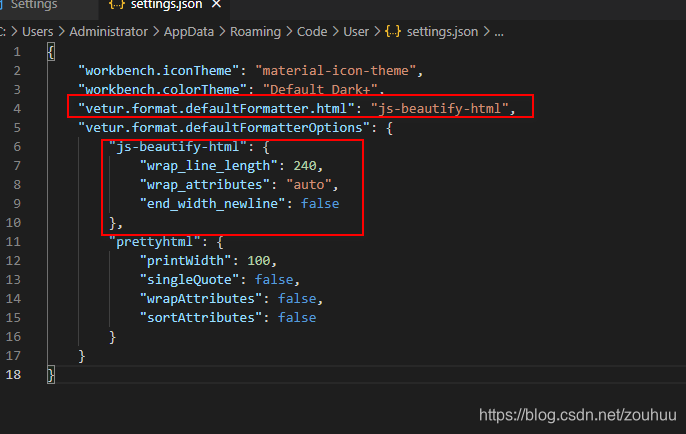686x434 pixels.
Task: Click the closing brace on line 18
Action: point(51,375)
